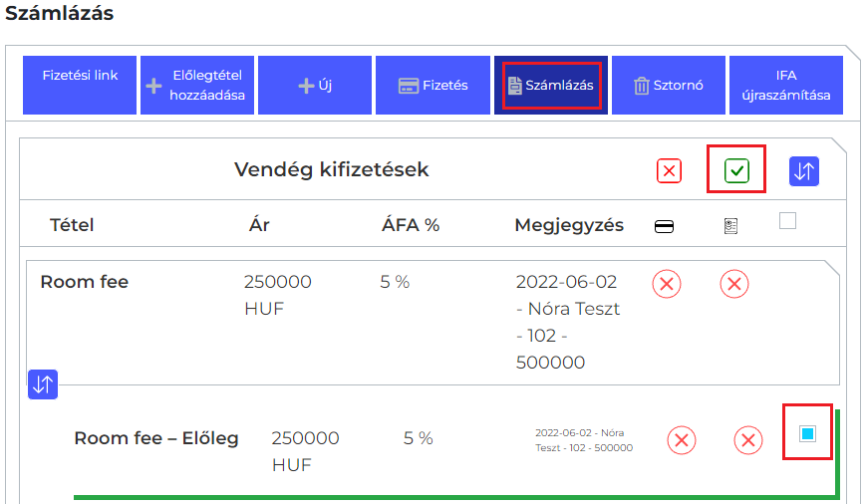Viewport: 866px width, 504px height.
Task: Expand Room fee row with blue arrows
Action: (x=43, y=383)
